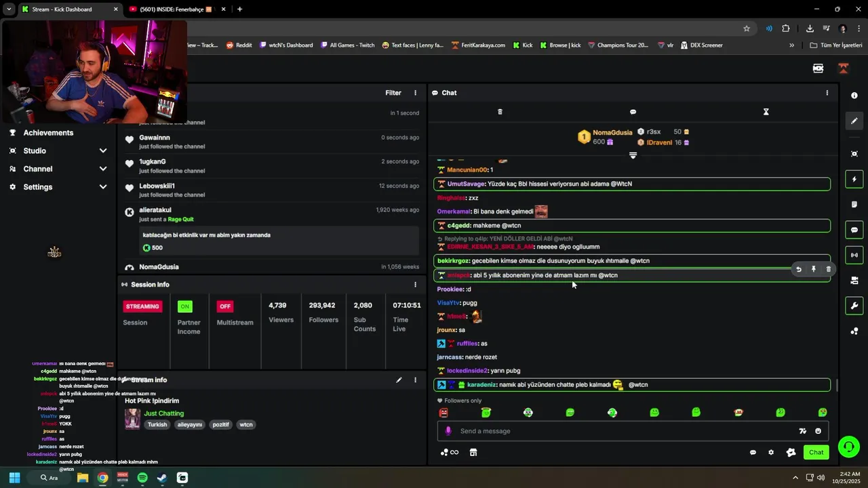Screen dimensions: 868x488
Task: Delete the hovered chat message with the trash icon
Action: click(828, 270)
